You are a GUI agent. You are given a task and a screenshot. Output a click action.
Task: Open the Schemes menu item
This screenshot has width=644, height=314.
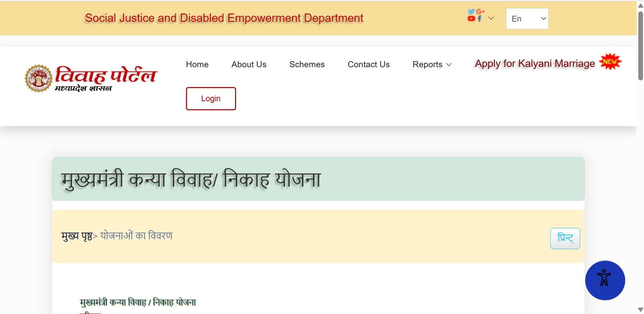pos(307,64)
